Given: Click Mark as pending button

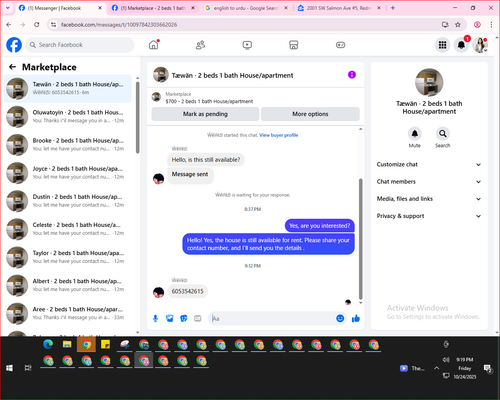Looking at the screenshot, I should click(x=205, y=114).
